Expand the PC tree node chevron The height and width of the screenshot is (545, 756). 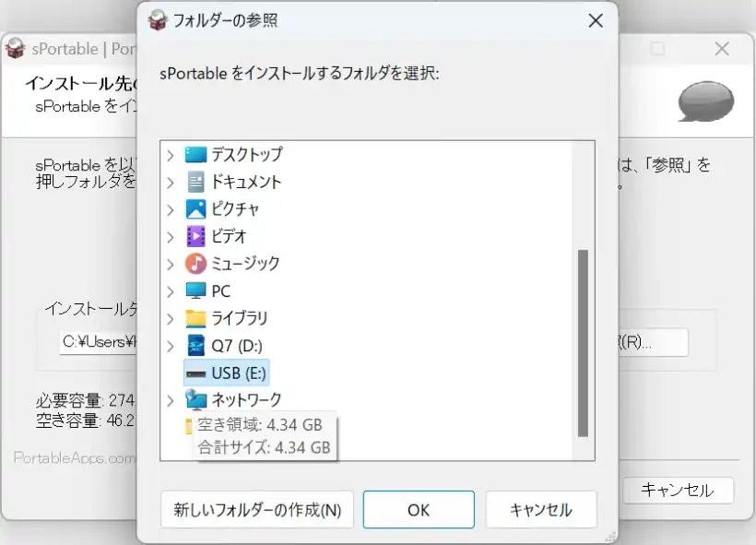point(171,290)
